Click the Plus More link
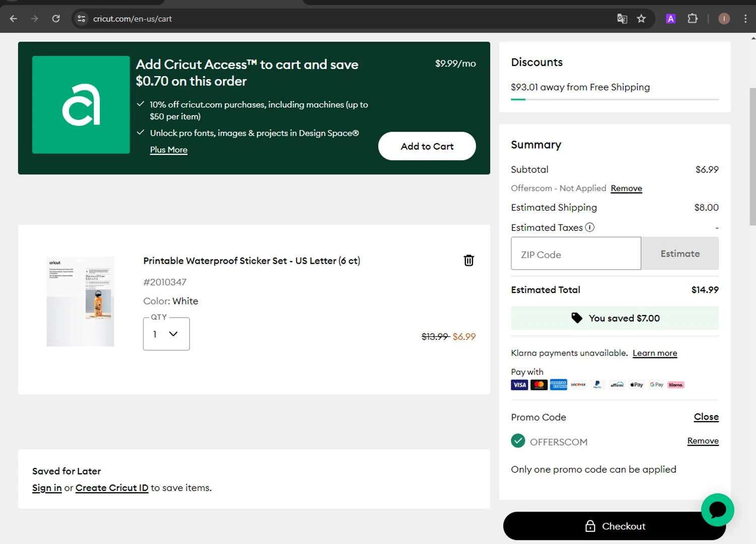 tap(169, 150)
